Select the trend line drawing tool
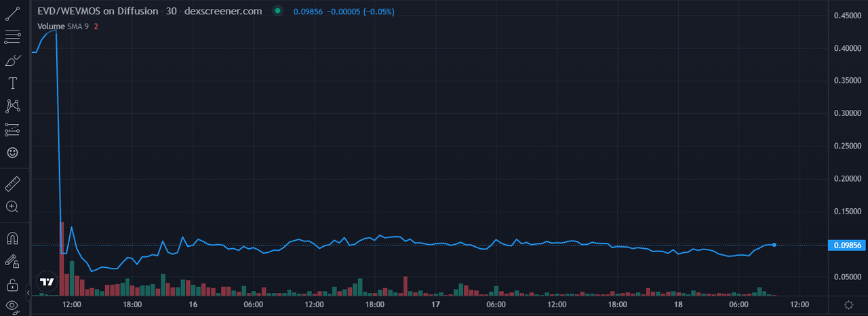Image resolution: width=868 pixels, height=316 pixels. 12,13
